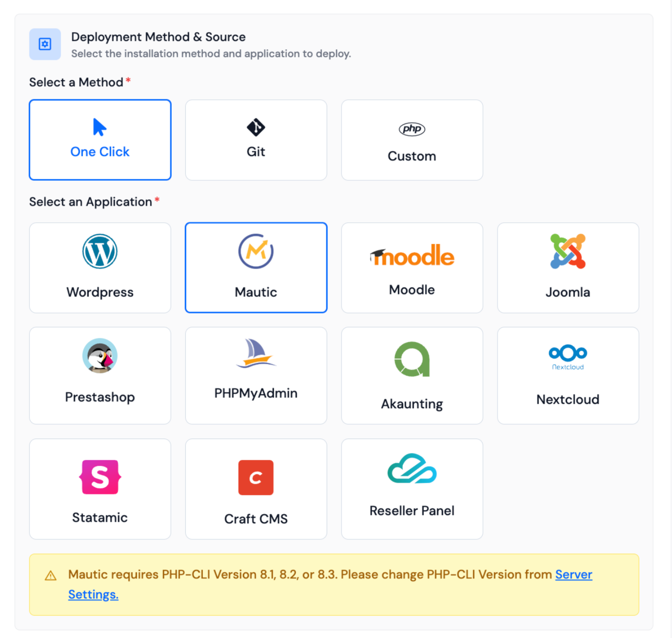The width and height of the screenshot is (672, 638).
Task: Click the warning triangle in alert banner
Action: click(x=51, y=576)
